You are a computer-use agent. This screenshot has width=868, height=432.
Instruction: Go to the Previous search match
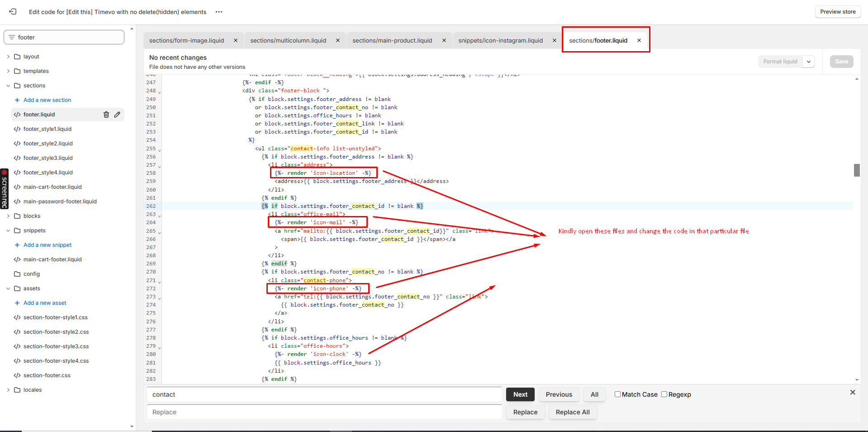559,394
